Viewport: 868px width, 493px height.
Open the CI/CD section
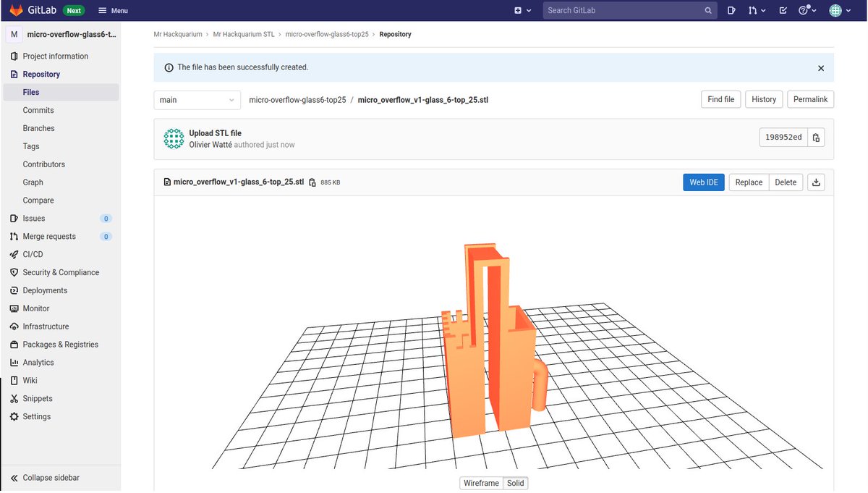pos(33,254)
